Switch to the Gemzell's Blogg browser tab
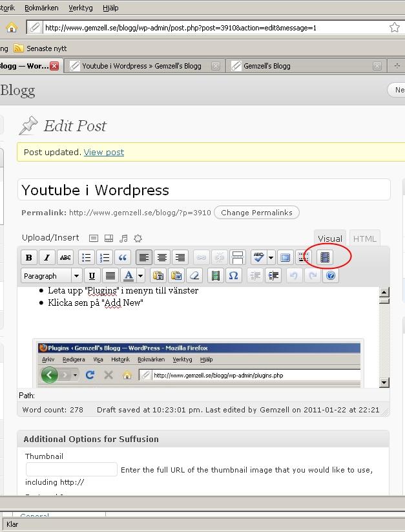The width and height of the screenshot is (405, 532). tap(305, 66)
